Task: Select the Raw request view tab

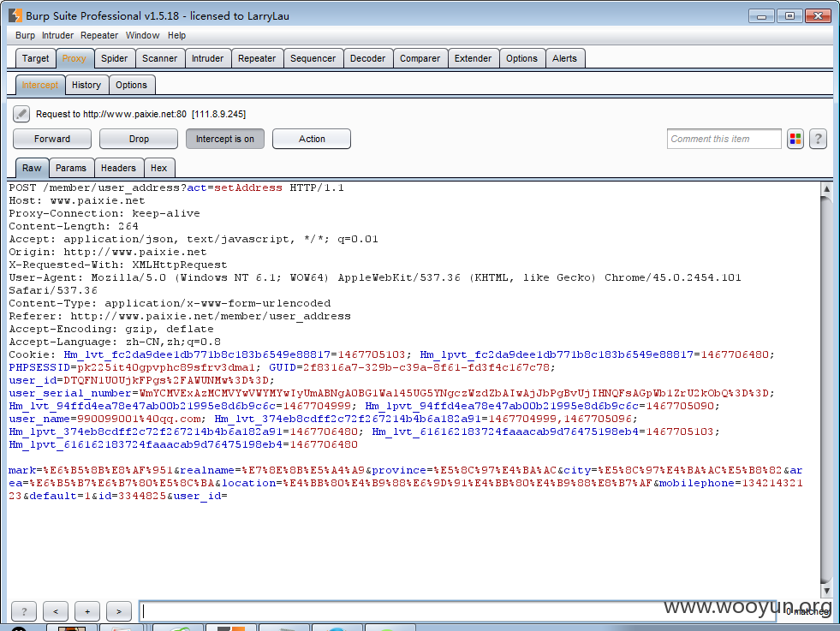Action: coord(32,168)
